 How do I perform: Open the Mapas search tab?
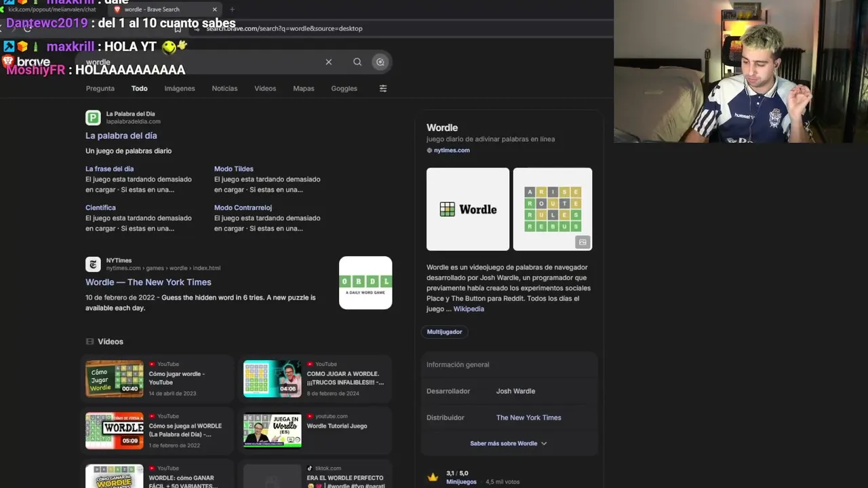point(304,89)
